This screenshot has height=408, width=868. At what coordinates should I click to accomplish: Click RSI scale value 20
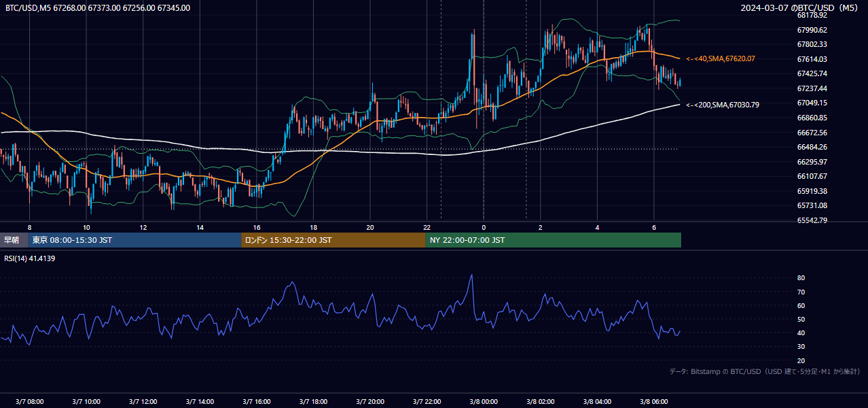coord(801,360)
